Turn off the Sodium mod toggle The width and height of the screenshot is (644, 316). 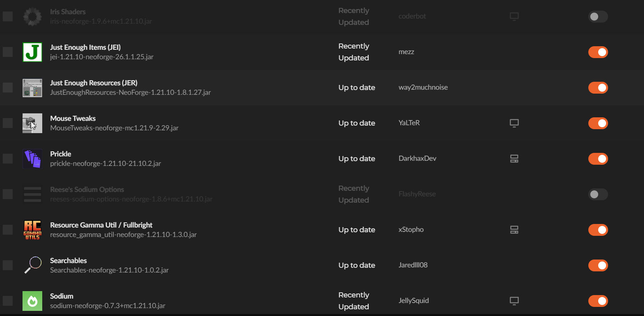pyautogui.click(x=598, y=301)
